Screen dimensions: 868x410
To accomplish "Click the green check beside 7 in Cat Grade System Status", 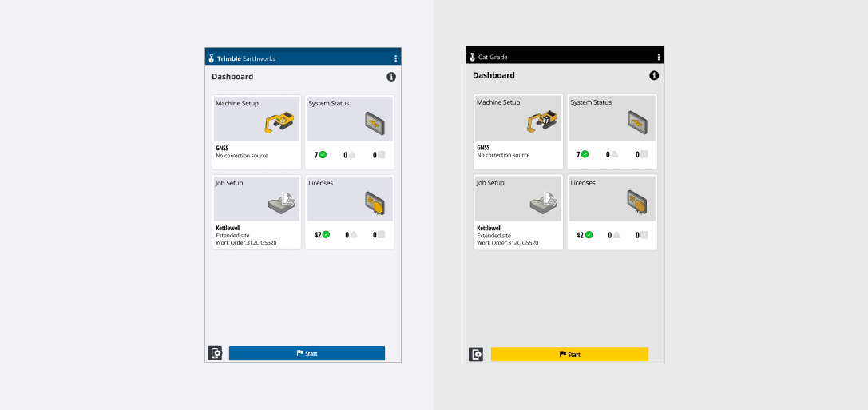I will 585,154.
